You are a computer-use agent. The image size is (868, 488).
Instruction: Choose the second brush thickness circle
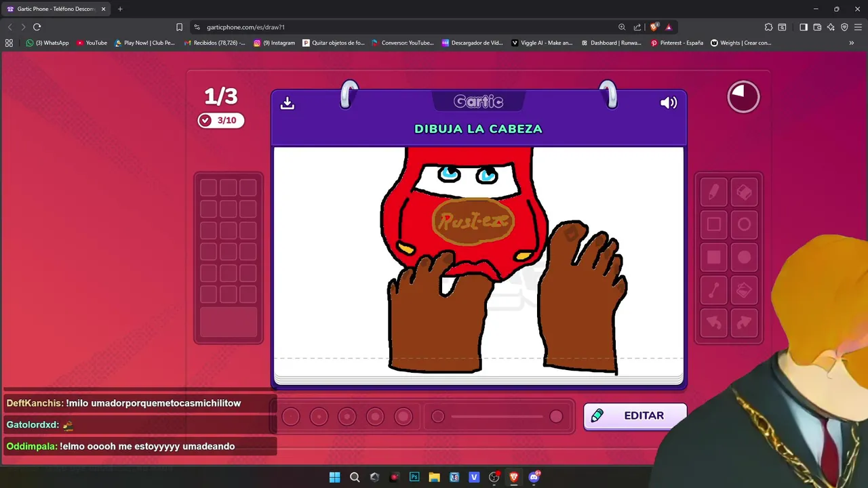pos(319,417)
